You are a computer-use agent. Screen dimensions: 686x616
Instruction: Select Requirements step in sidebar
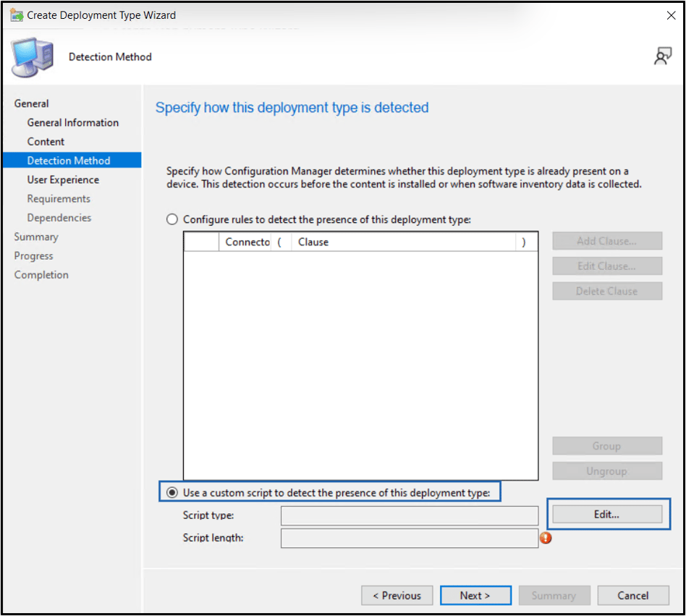tap(59, 198)
